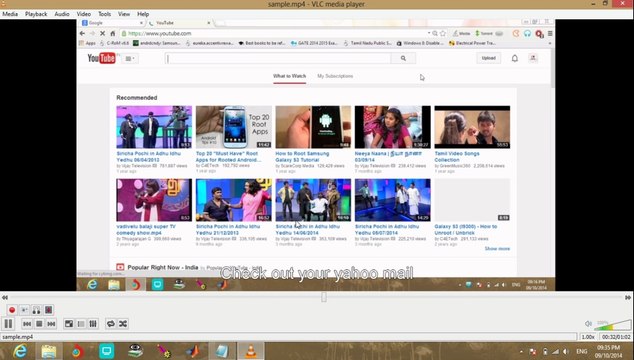The width and height of the screenshot is (634, 360).
Task: Click 'Tamil Video Songs Collection' title
Action: pos(457,157)
